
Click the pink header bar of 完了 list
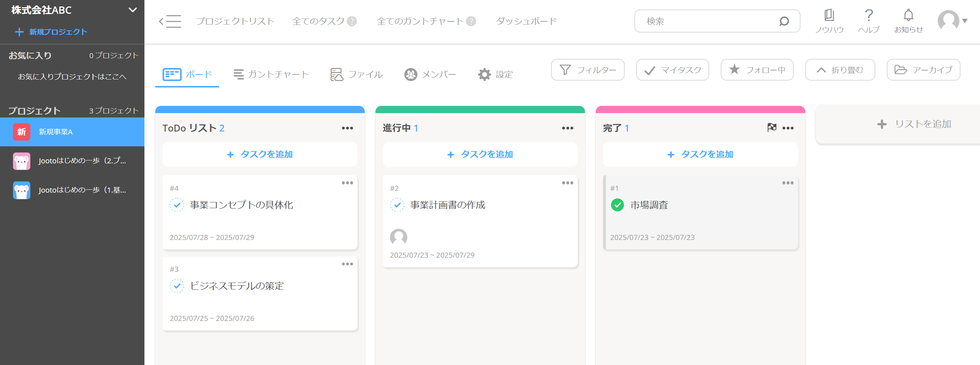coord(700,109)
